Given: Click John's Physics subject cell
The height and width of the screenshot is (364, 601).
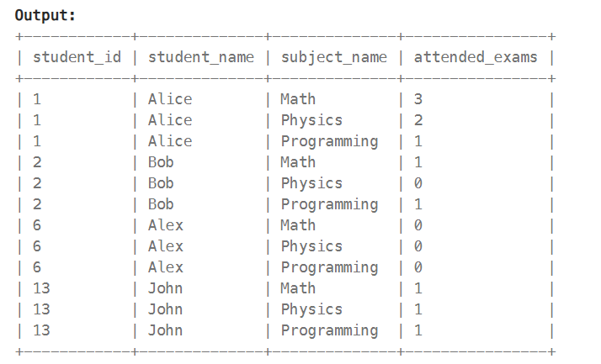Looking at the screenshot, I should pos(311,309).
